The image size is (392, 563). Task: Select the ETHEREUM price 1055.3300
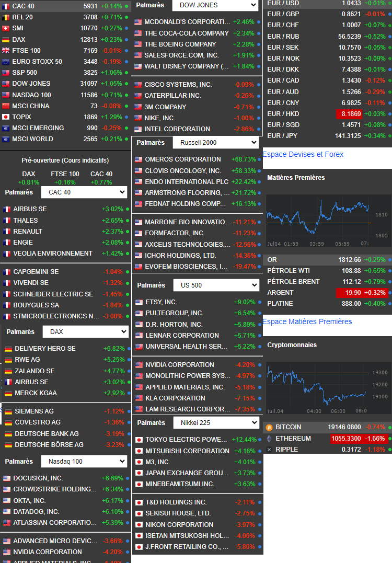347,439
